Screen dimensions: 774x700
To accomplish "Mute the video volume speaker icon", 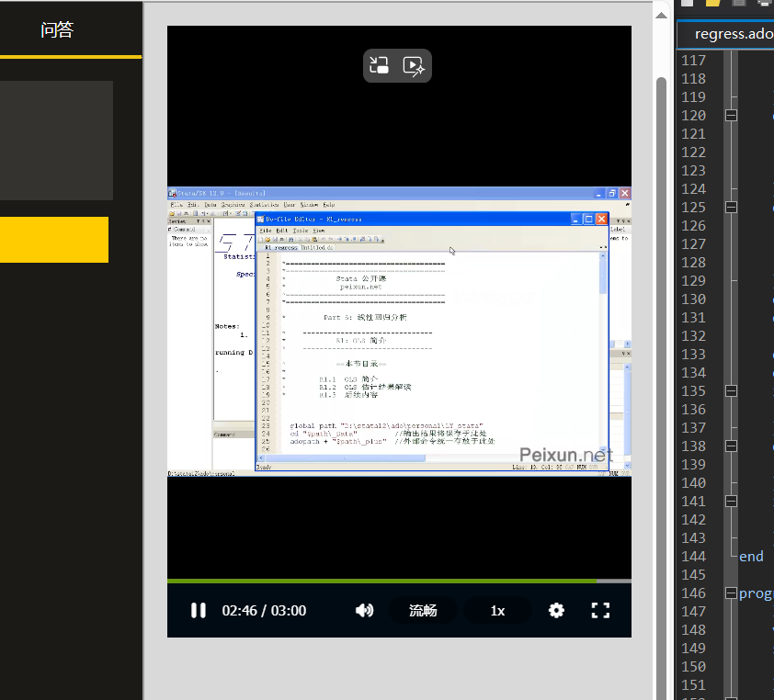I will pyautogui.click(x=364, y=610).
